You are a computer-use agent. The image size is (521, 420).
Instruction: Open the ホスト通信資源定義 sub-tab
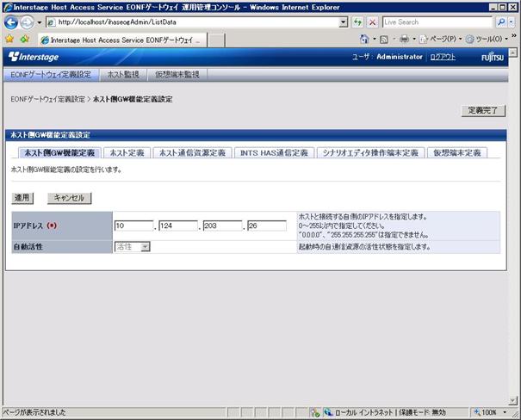[192, 152]
